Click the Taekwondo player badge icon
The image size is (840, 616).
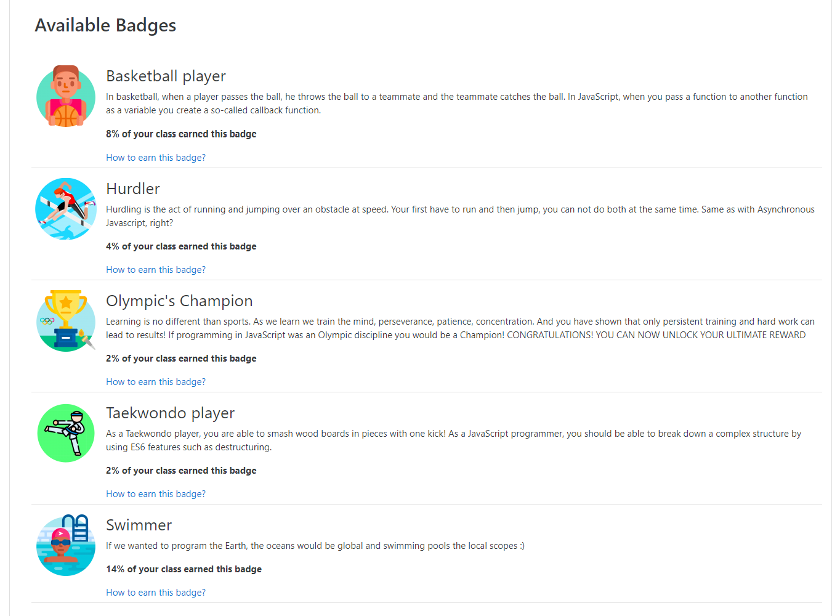click(x=66, y=433)
